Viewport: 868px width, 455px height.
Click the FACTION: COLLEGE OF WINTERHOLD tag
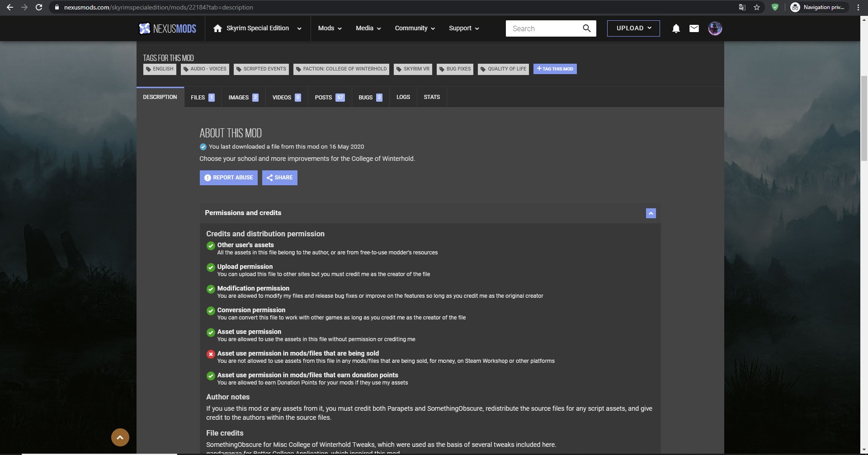click(341, 69)
